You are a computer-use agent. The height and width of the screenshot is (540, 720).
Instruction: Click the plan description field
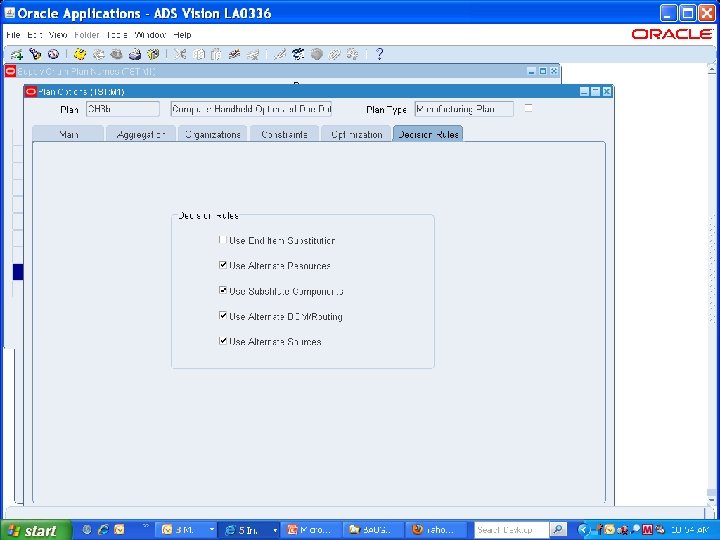[251, 109]
